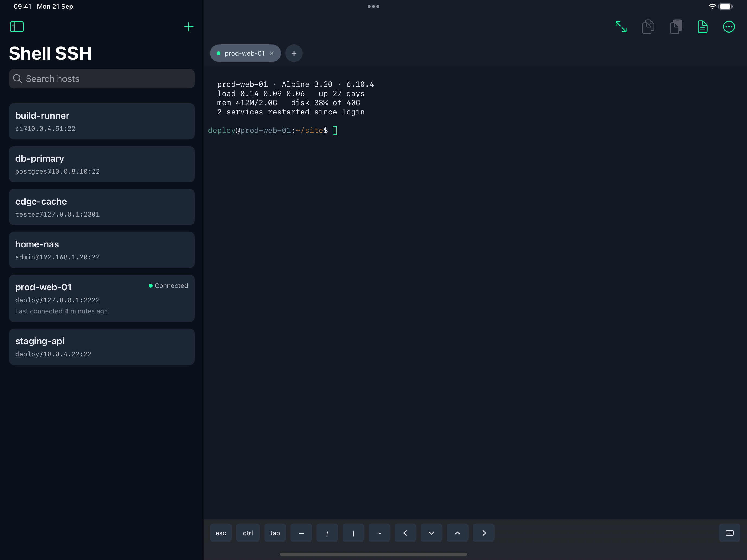The image size is (747, 560).
Task: Select the prod-web-01 host card
Action: pos(102,298)
